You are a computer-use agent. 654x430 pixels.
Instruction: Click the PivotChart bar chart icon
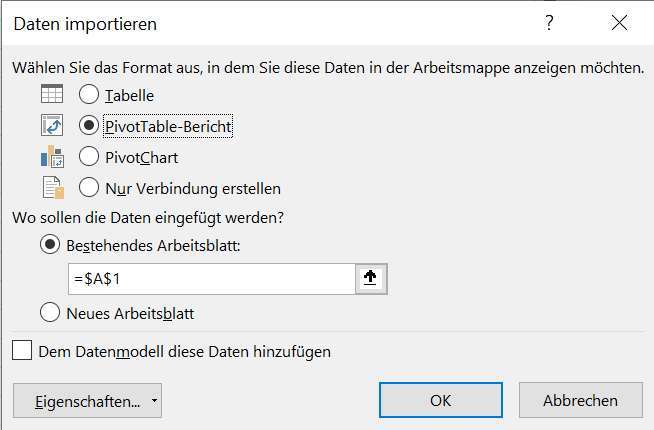52,156
